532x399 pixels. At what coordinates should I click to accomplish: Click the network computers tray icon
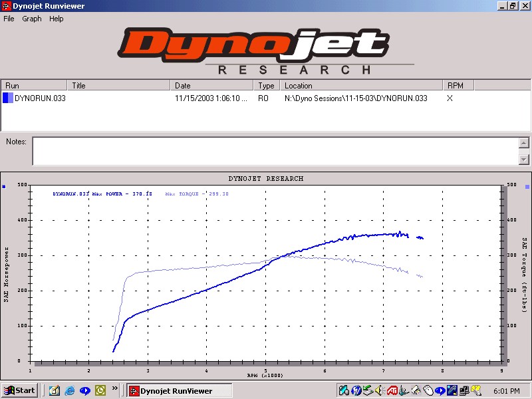coord(464,391)
